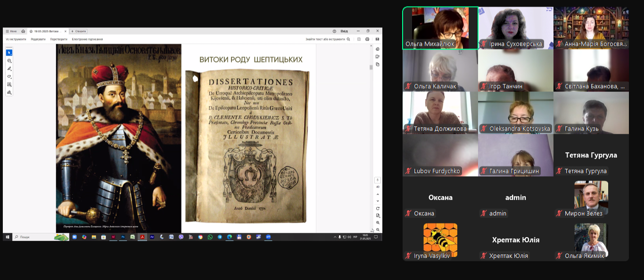This screenshot has height=280, width=644.
Task: Star the current document tab
Action: click(31, 31)
